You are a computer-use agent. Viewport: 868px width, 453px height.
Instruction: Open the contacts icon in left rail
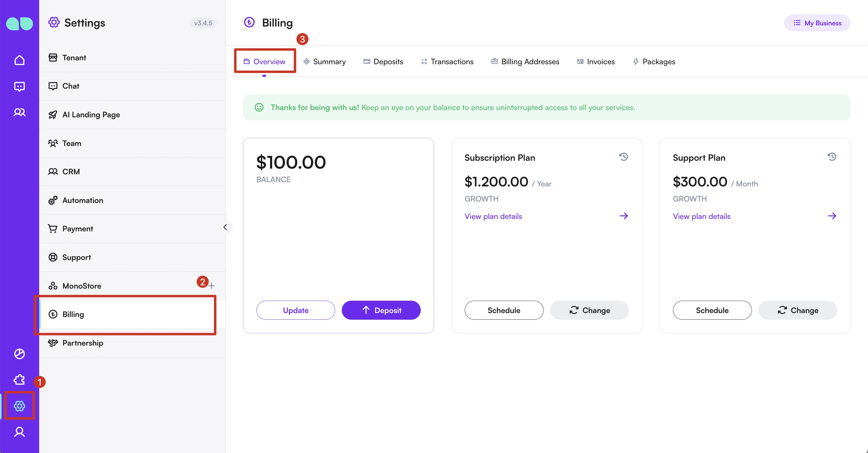[x=19, y=112]
